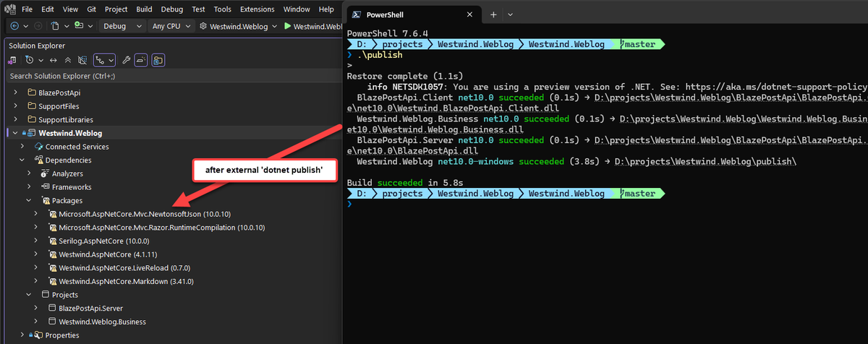Click the new tab plus button in terminal
The width and height of the screenshot is (868, 344).
494,14
